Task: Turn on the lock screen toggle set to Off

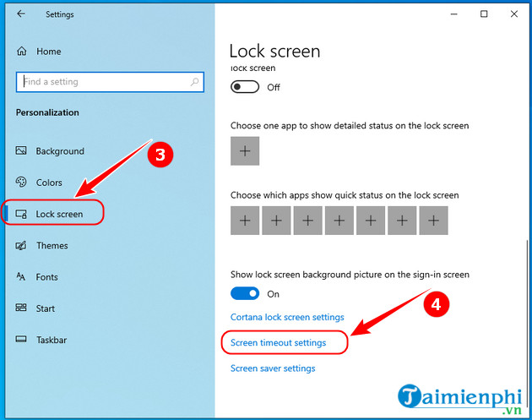Action: click(x=244, y=87)
